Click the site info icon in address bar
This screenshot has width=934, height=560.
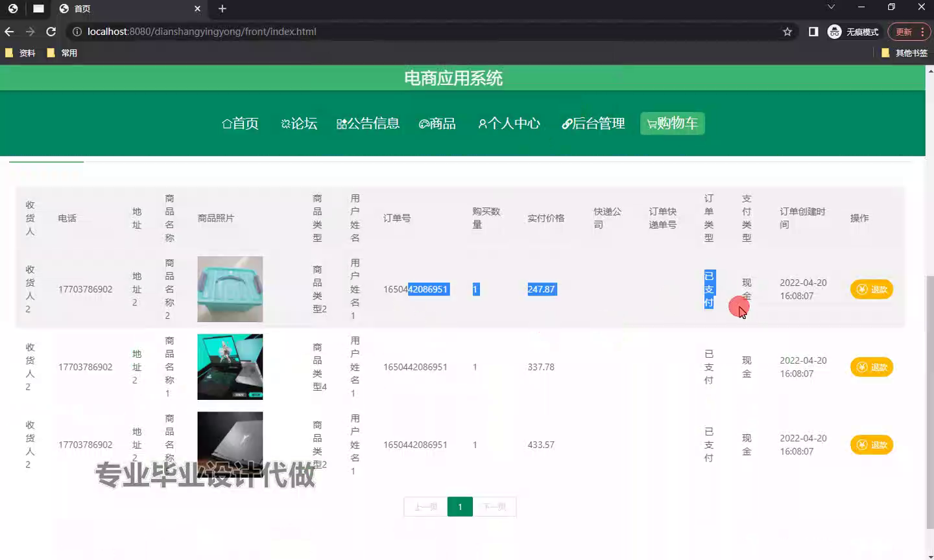click(x=77, y=32)
